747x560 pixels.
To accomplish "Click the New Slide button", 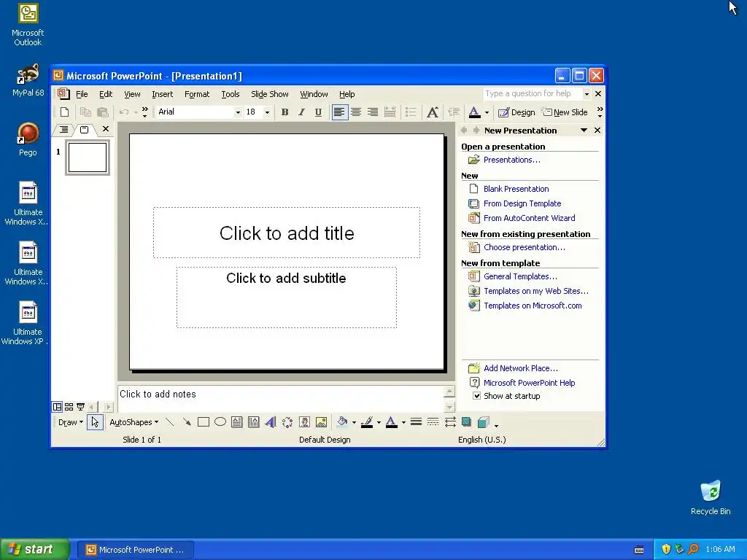I will click(565, 112).
